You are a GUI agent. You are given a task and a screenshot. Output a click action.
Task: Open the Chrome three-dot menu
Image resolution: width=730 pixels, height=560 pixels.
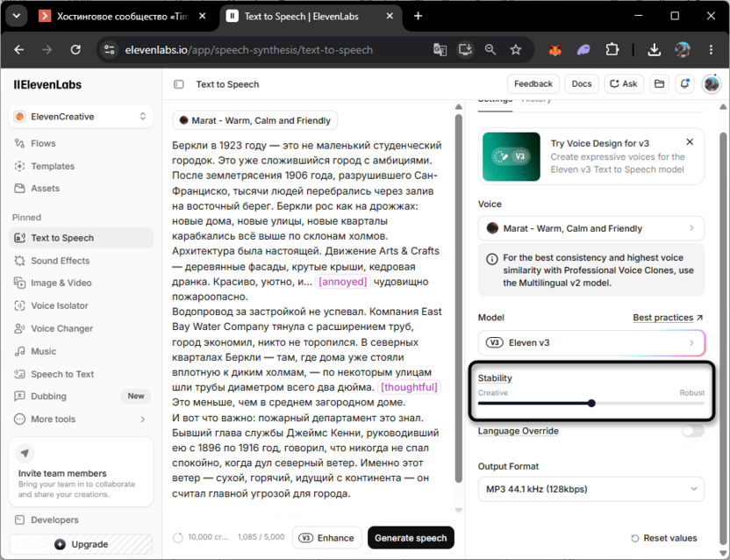click(711, 49)
